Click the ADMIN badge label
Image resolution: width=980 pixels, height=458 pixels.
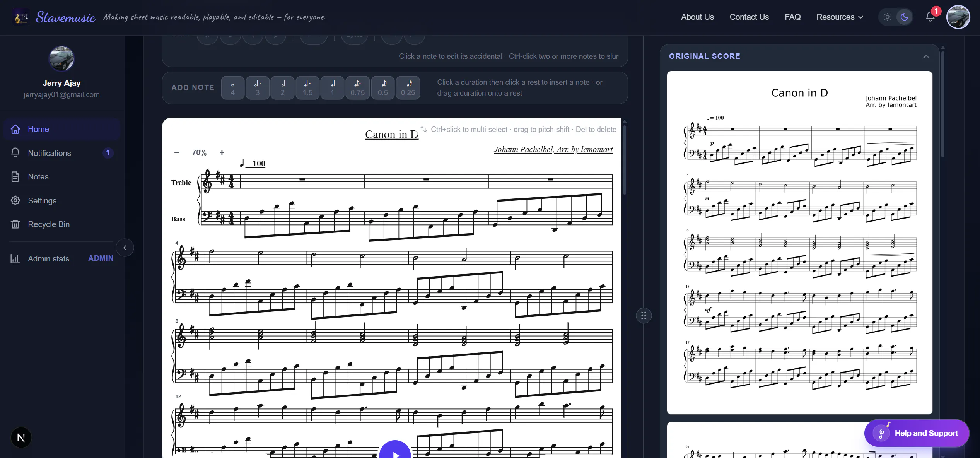pos(101,258)
